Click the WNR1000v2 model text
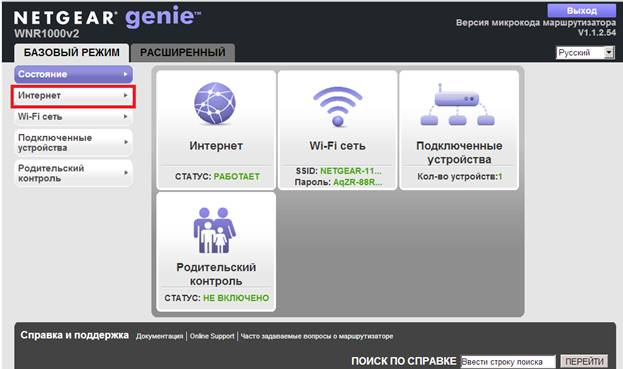This screenshot has width=623, height=369. (x=46, y=34)
